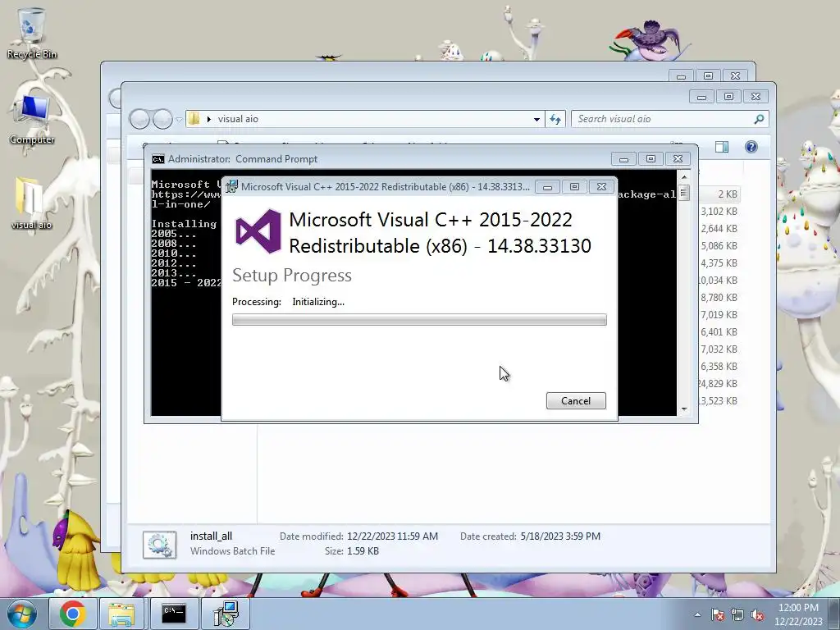Click the search magnifier icon
This screenshot has height=630, width=840.
[x=759, y=119]
